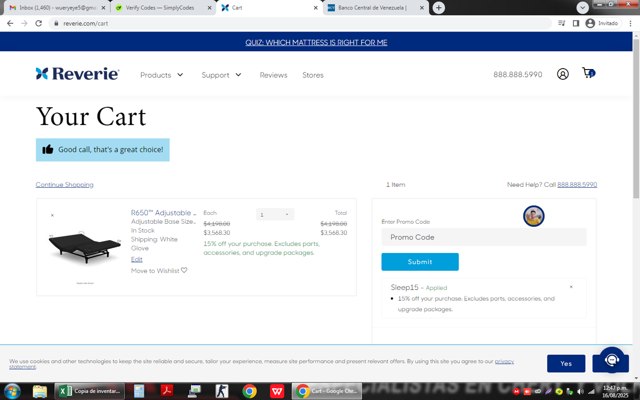Image resolution: width=640 pixels, height=400 pixels.
Task: Open the Windows Start button
Action: tap(12, 391)
